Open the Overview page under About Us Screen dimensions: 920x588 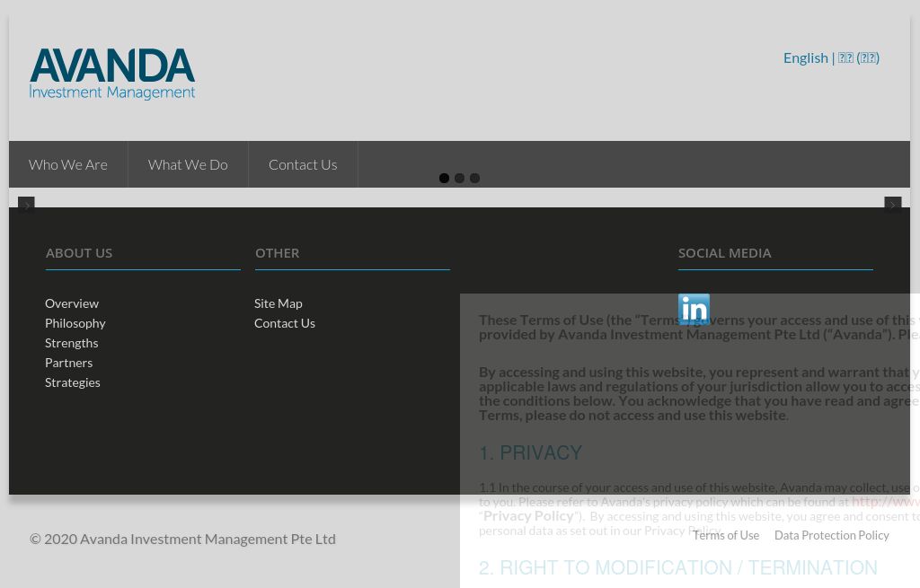(72, 303)
